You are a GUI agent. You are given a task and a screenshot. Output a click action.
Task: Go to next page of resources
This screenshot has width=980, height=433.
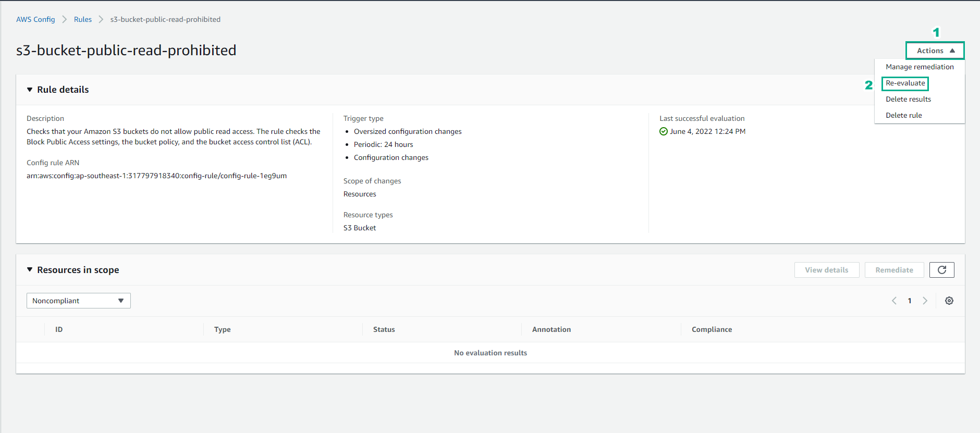pyautogui.click(x=925, y=301)
